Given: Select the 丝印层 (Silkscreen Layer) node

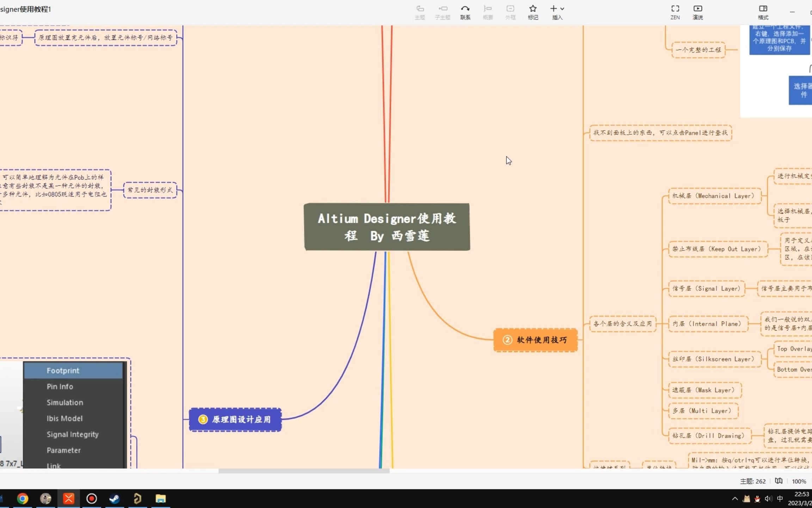Looking at the screenshot, I should pos(715,359).
